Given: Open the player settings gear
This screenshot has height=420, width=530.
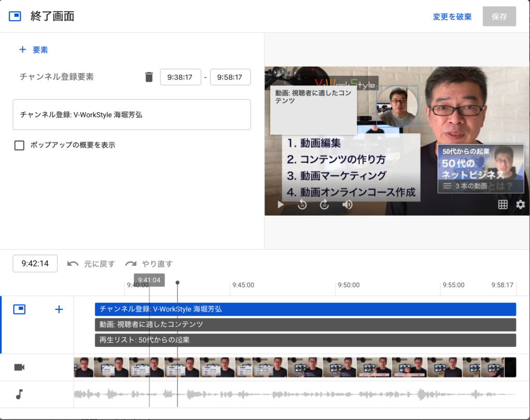Looking at the screenshot, I should click(x=520, y=205).
